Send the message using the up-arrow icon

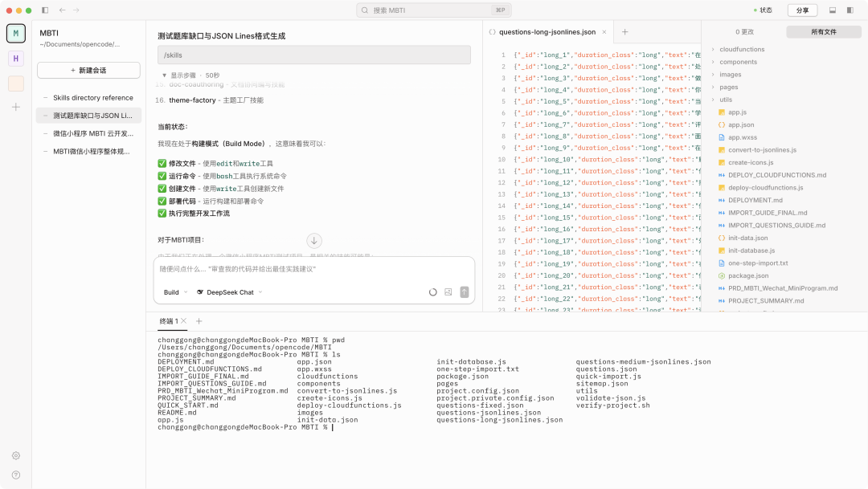[464, 292]
